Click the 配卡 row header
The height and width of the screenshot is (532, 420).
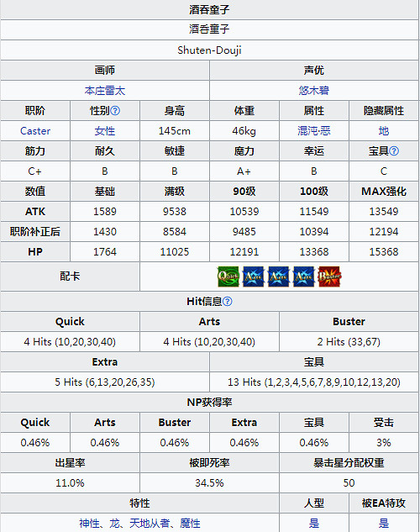coord(70,277)
